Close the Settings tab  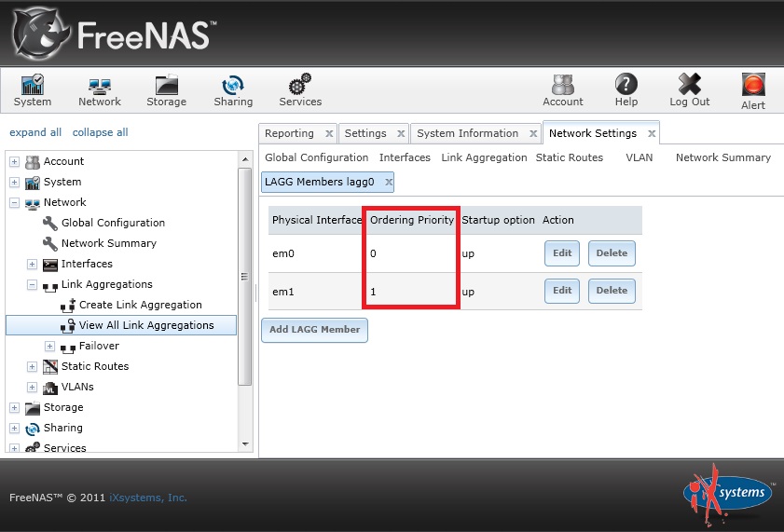tap(401, 134)
